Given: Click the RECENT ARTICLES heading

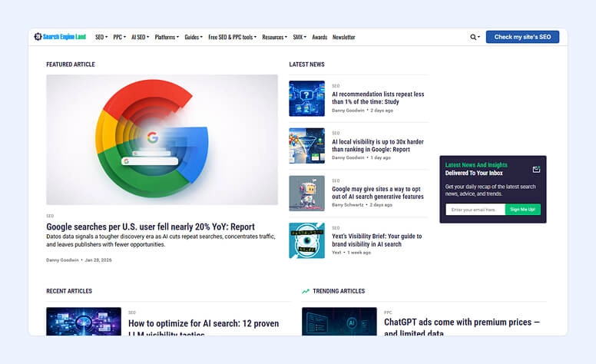Looking at the screenshot, I should 69,291.
